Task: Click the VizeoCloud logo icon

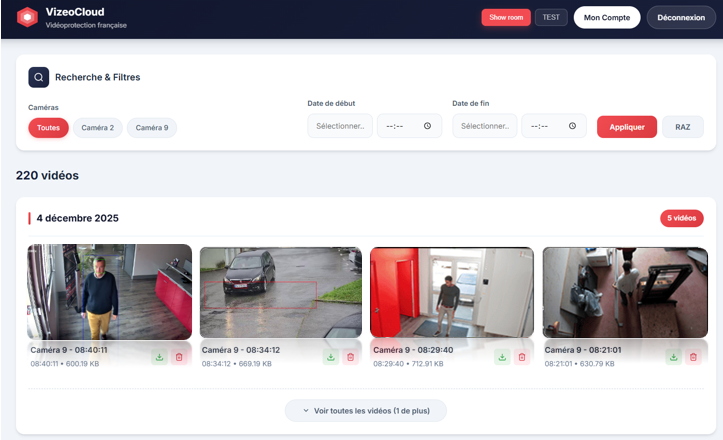Action: (27, 17)
